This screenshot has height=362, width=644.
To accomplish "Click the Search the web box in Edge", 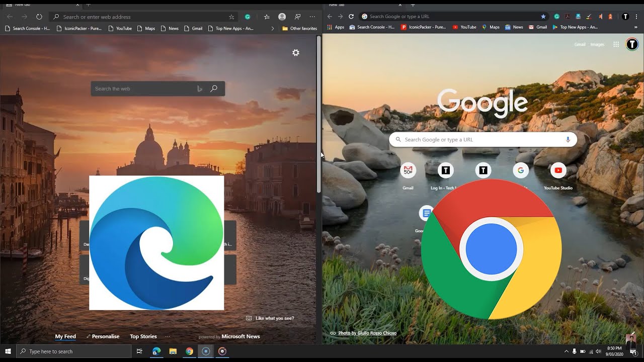I will point(157,88).
